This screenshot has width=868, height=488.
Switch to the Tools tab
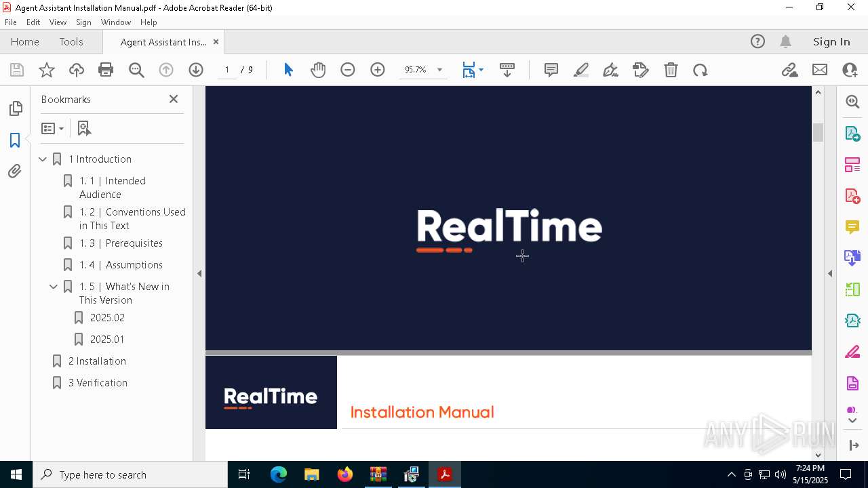point(71,41)
